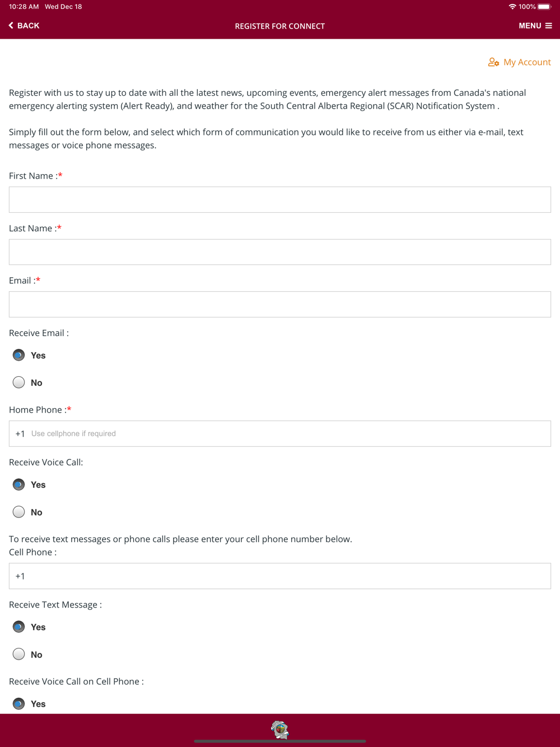
Task: Select No for Receive Text Message
Action: coord(19,654)
